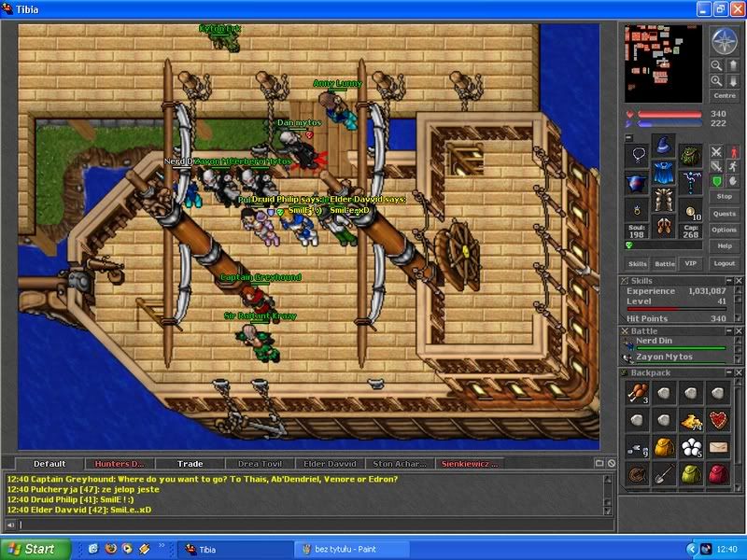Toggle secure mode hand icon

[x=733, y=181]
